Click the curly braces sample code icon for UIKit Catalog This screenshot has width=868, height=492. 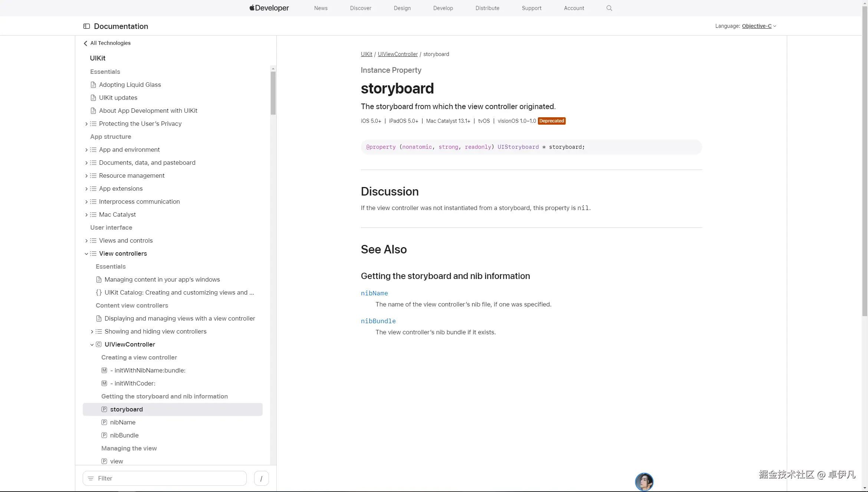click(x=99, y=292)
